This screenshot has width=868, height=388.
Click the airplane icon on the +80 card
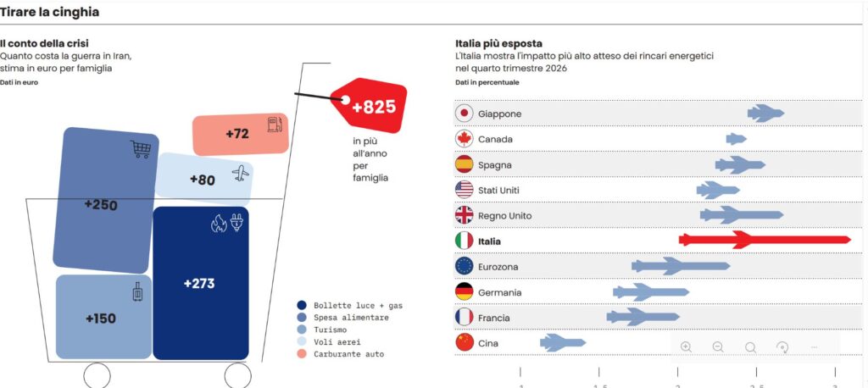pyautogui.click(x=242, y=173)
